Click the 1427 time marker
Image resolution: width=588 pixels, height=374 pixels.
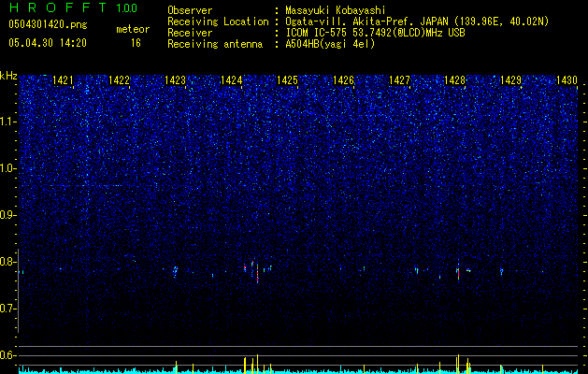399,79
